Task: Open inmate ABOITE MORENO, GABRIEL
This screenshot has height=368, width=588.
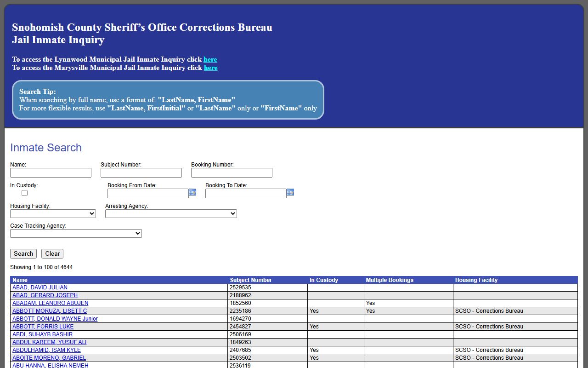Action: point(49,358)
